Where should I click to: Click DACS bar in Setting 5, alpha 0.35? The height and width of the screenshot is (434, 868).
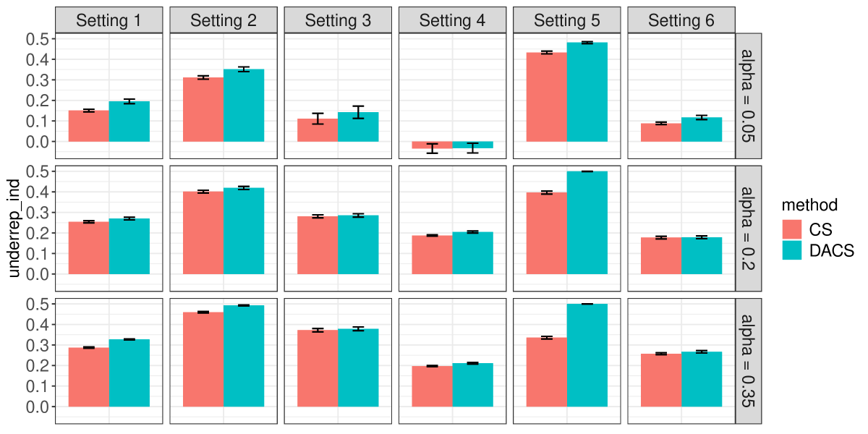[x=587, y=355]
